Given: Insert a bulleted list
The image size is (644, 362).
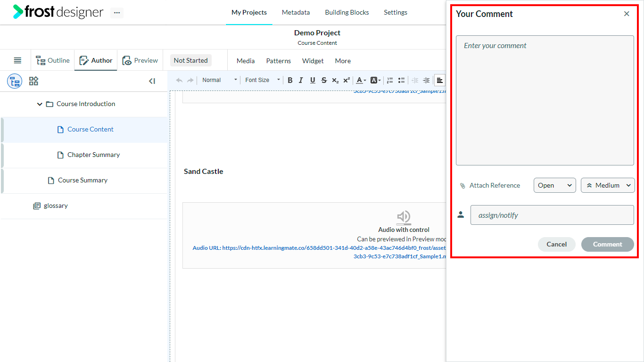Looking at the screenshot, I should point(401,80).
